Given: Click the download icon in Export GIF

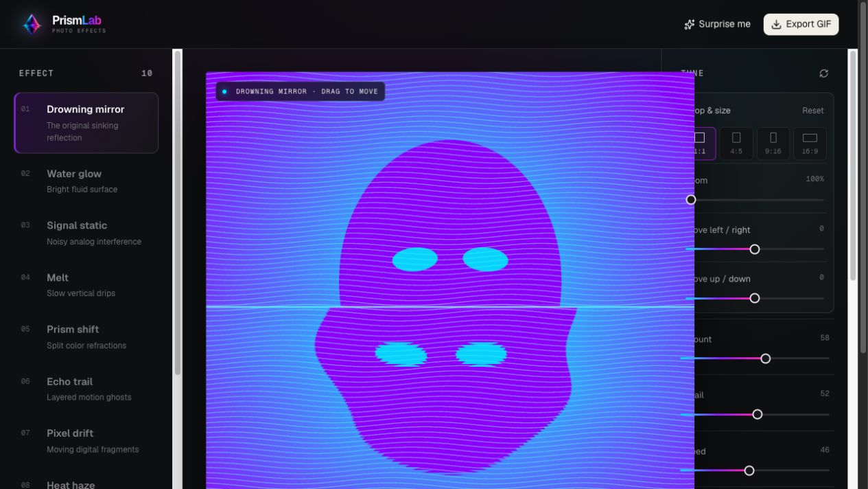Looking at the screenshot, I should (777, 25).
